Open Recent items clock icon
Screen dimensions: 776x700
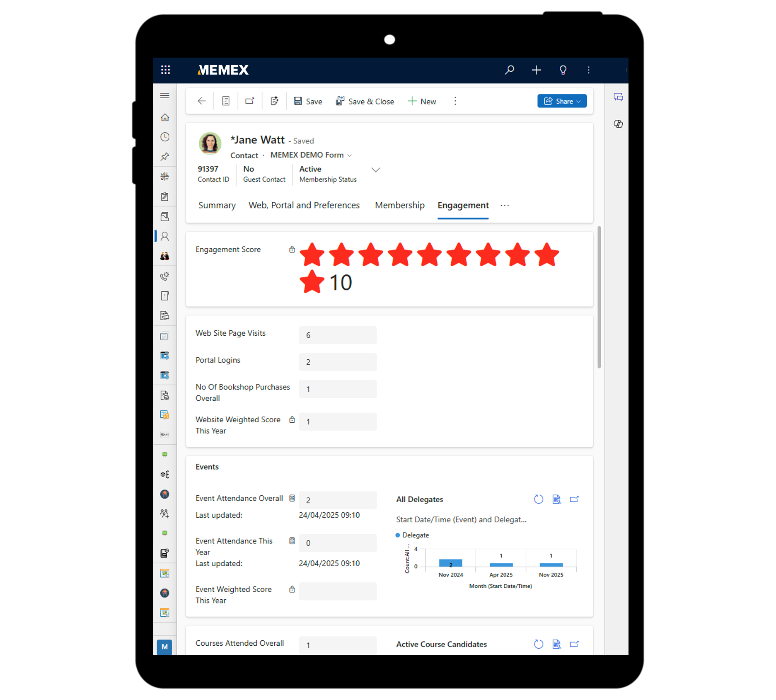[164, 137]
